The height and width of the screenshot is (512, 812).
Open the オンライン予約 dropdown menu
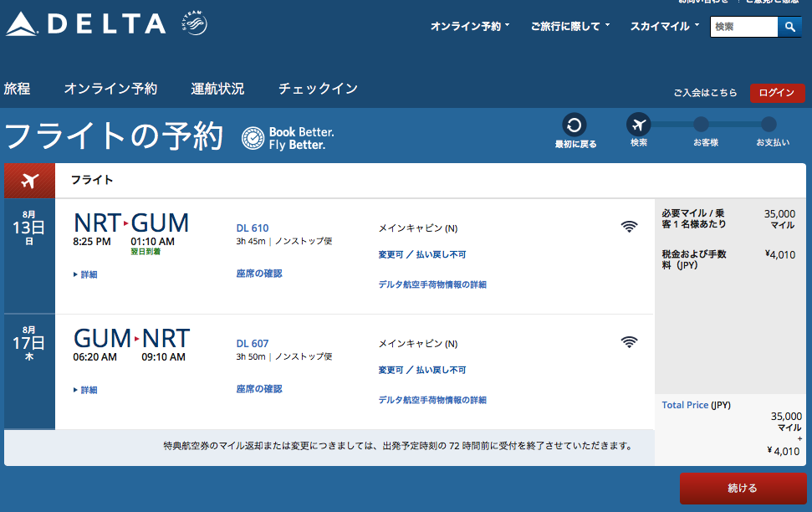click(470, 26)
